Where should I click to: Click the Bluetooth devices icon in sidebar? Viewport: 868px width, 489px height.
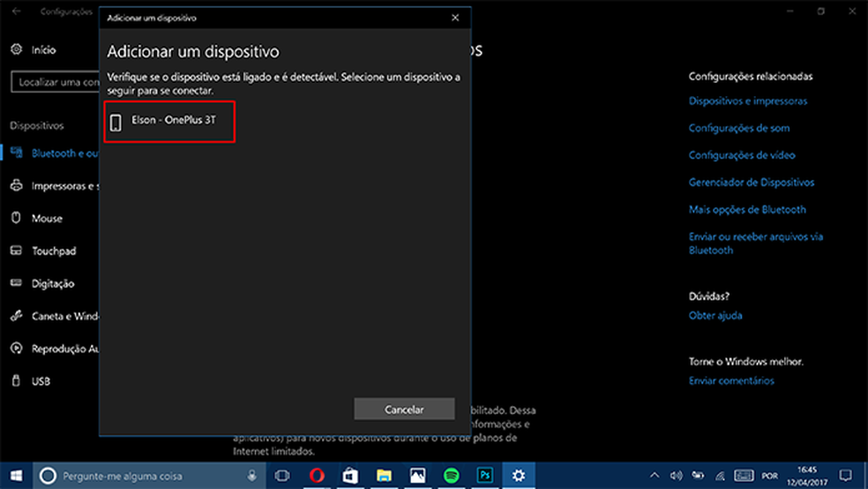pos(16,153)
